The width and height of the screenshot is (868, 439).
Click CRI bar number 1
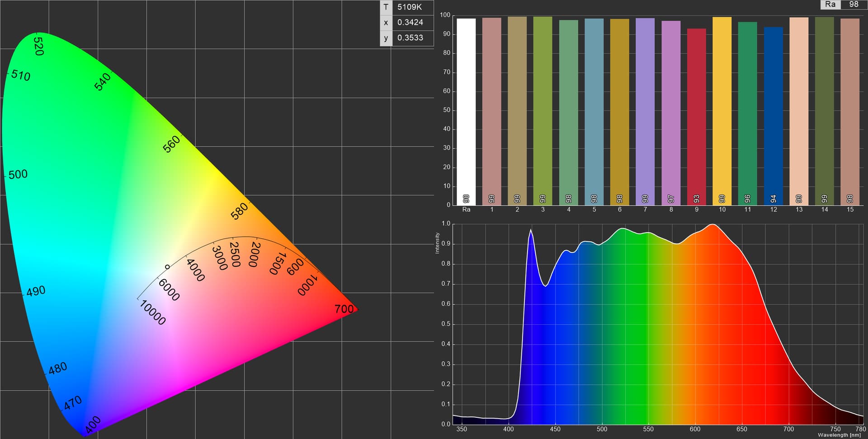491,111
